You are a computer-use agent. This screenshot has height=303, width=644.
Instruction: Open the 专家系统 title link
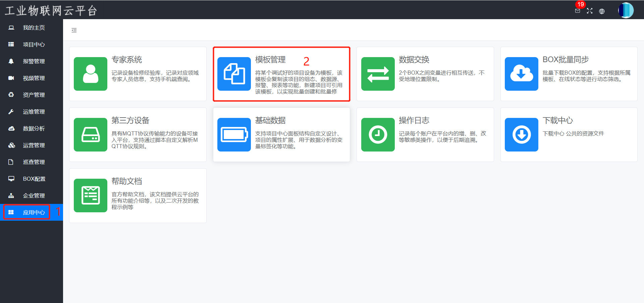point(127,60)
